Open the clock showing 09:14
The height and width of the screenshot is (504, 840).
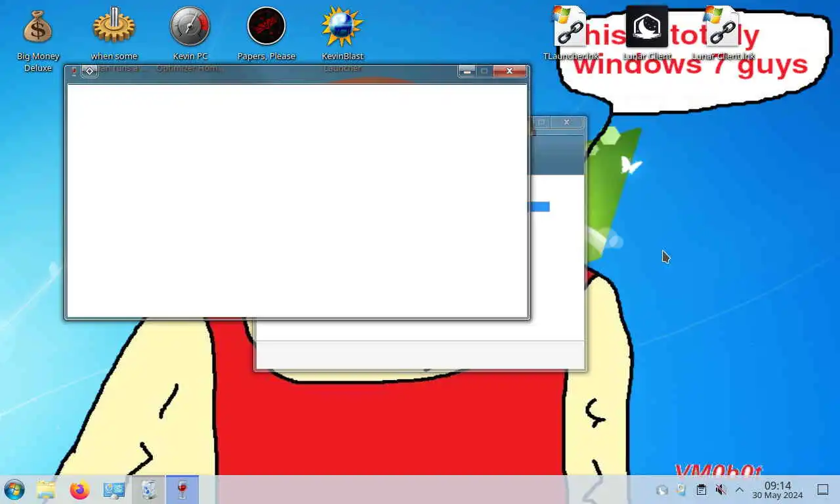[x=778, y=490]
